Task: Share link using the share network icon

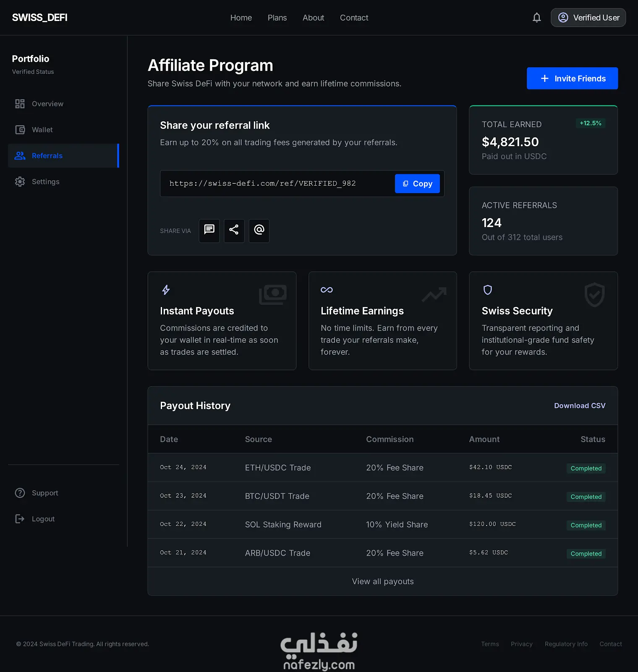Action: point(234,231)
